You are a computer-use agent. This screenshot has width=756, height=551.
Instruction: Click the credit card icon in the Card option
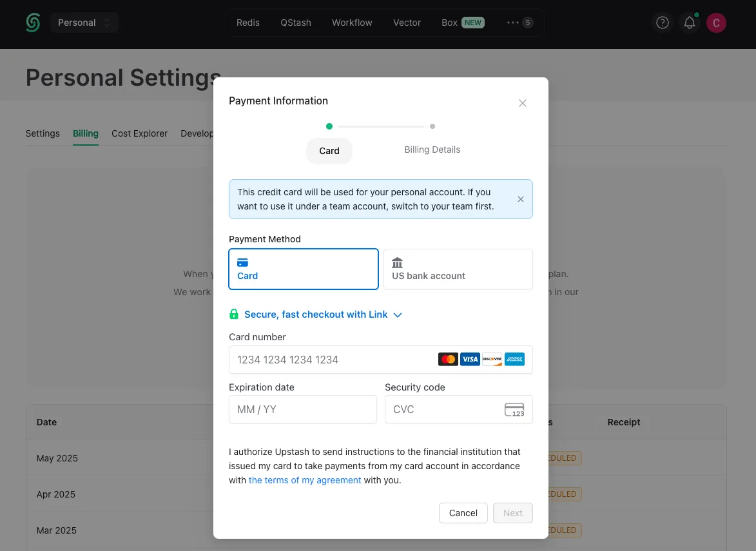coord(242,263)
